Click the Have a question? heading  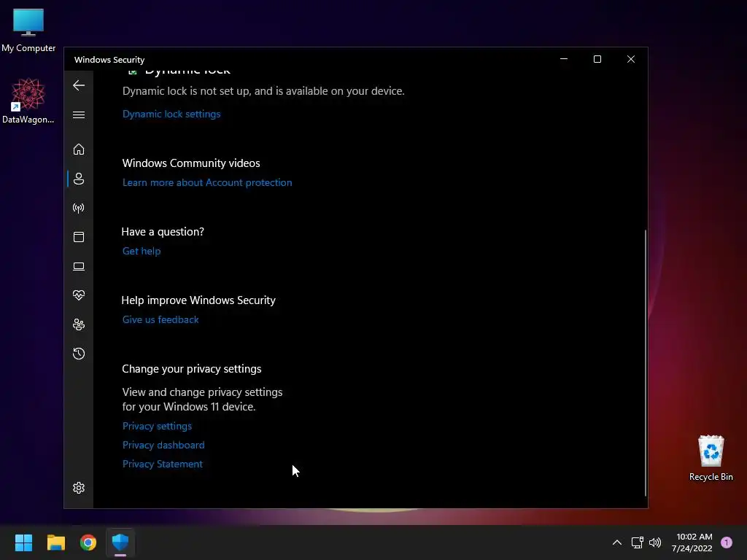(x=163, y=231)
